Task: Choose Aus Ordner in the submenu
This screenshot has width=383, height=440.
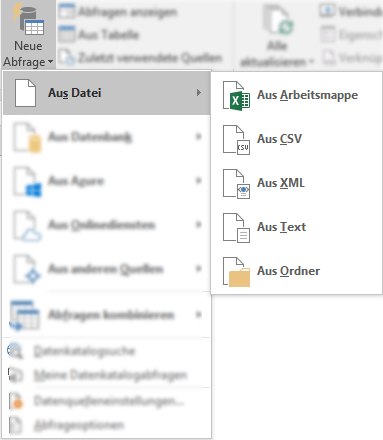Action: point(296,271)
